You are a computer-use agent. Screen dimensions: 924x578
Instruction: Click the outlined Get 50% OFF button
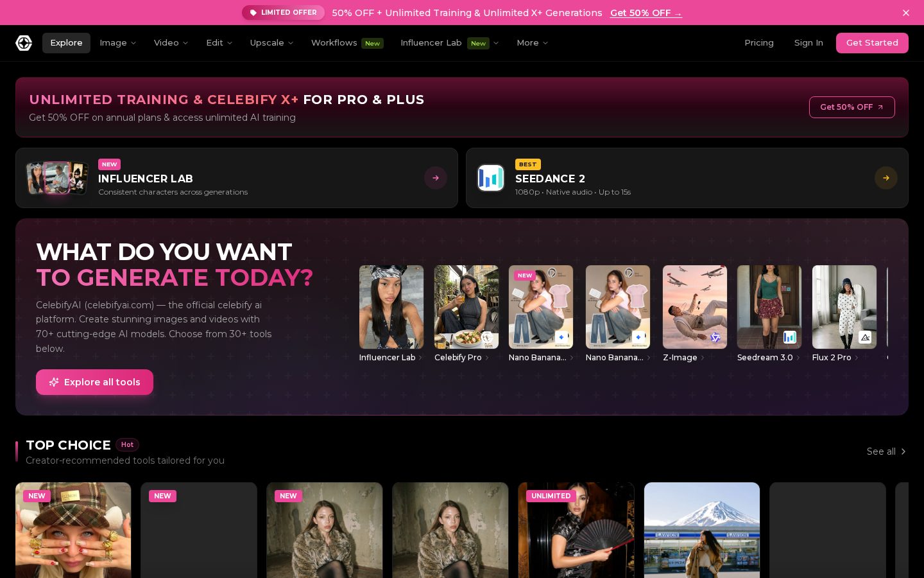coord(851,107)
